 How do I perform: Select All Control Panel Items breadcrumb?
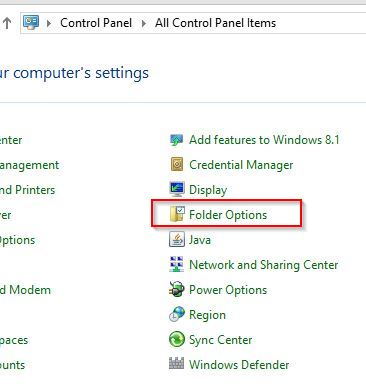coord(215,23)
